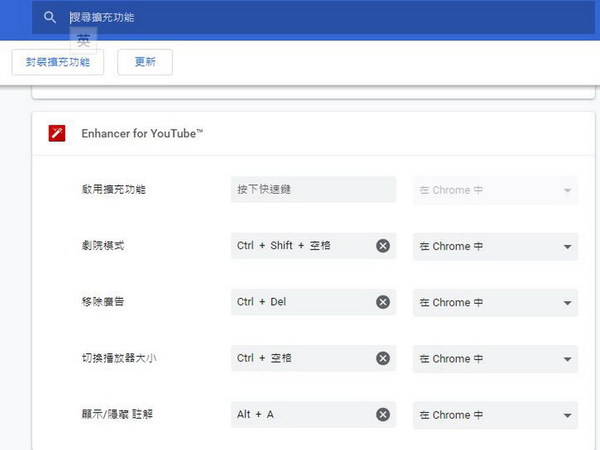Screen dimensions: 600x450
Task: Click the 移除廣告 label
Action: point(103,302)
